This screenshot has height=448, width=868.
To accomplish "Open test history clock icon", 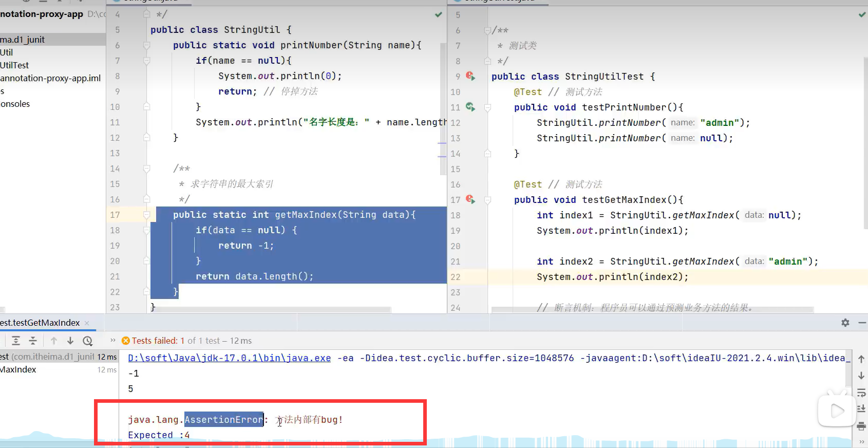I will click(x=88, y=341).
